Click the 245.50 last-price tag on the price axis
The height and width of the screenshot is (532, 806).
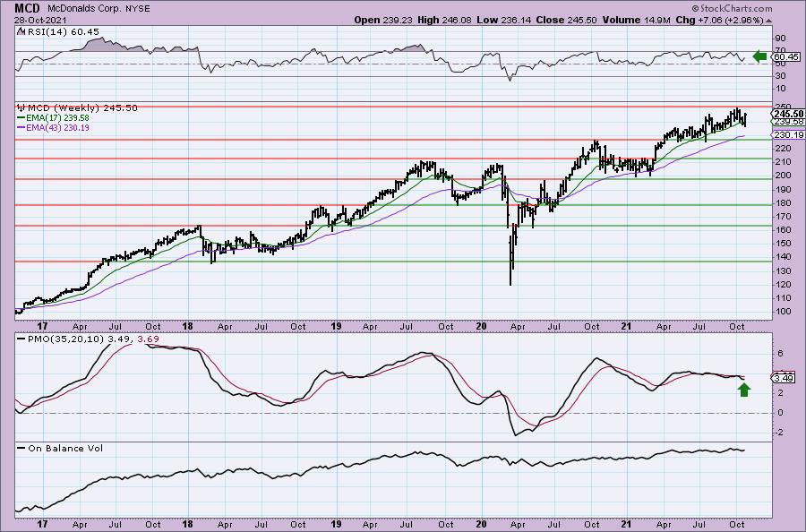pos(788,114)
